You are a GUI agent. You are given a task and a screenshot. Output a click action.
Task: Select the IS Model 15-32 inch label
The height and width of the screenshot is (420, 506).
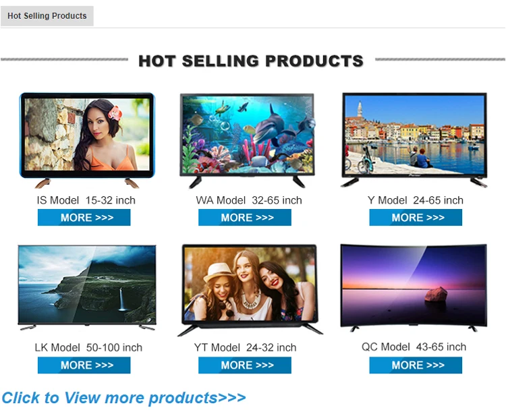pyautogui.click(x=86, y=200)
